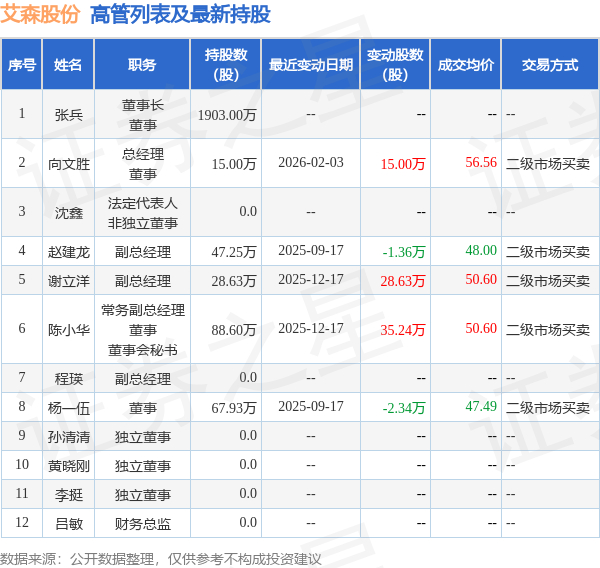Click row number 12
600x568 pixels.
tap(22, 522)
